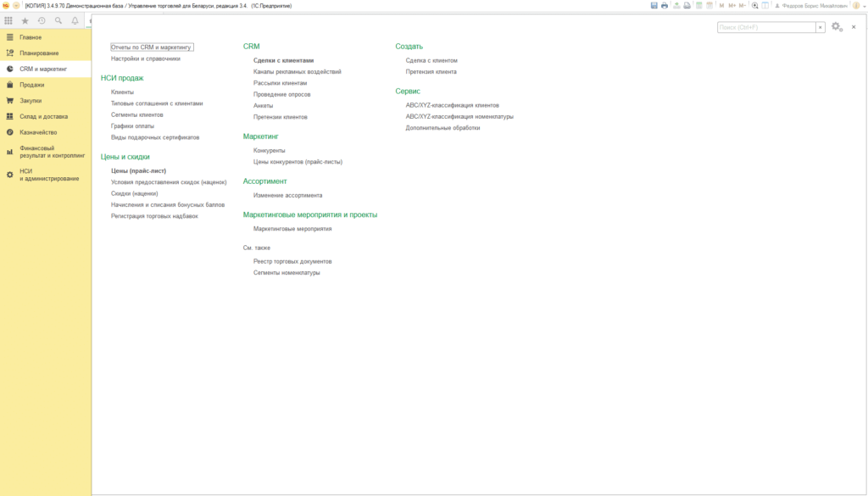868x496 pixels.
Task: Show notifications bell icon
Action: coord(75,20)
